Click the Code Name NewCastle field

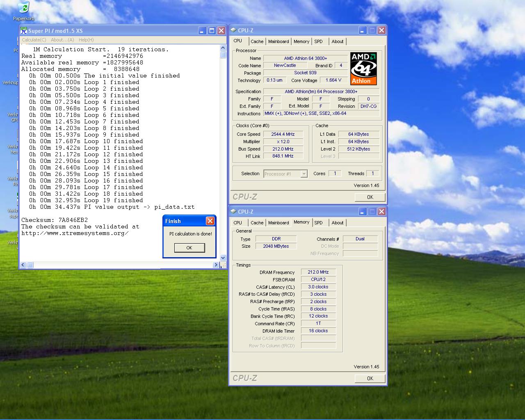tap(285, 66)
